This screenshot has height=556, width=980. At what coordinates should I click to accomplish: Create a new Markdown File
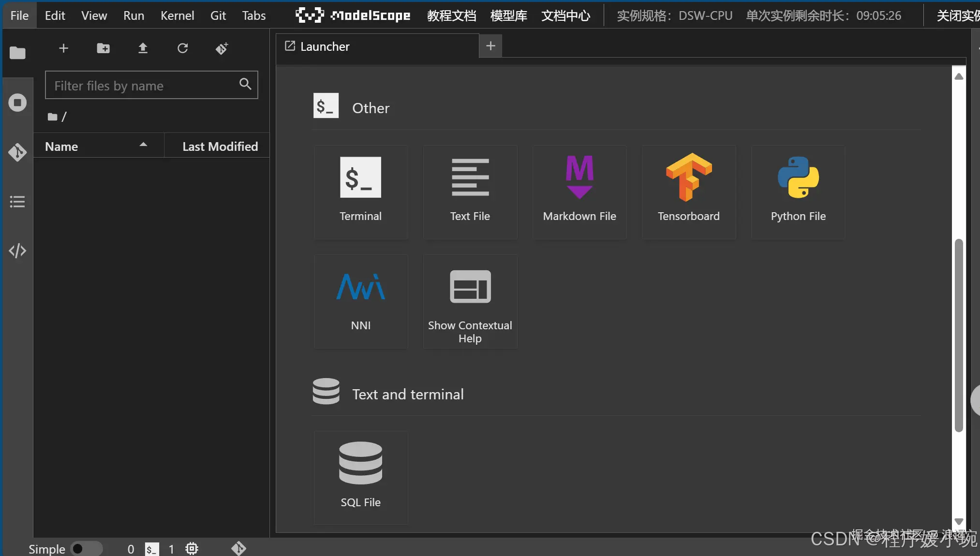579,191
